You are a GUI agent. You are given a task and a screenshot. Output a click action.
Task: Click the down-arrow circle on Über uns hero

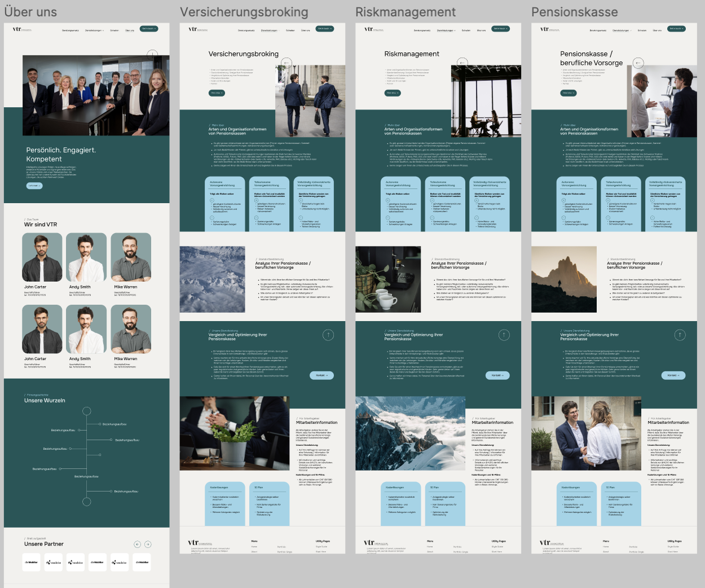coord(152,55)
